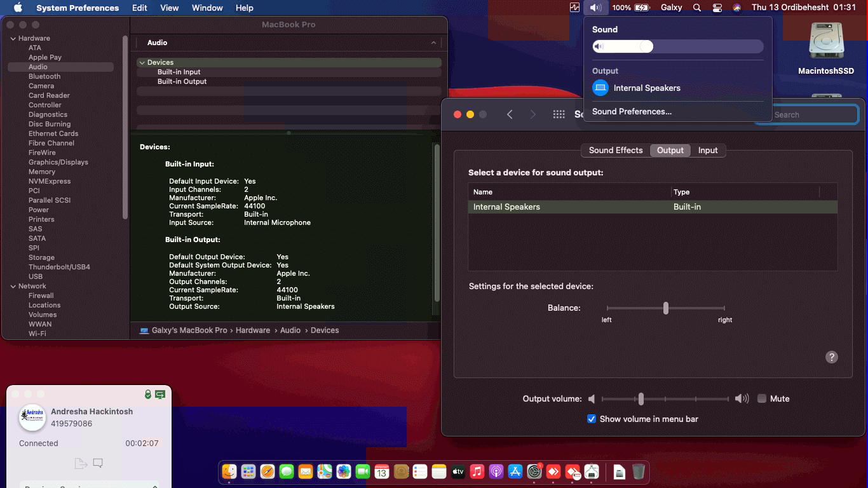This screenshot has height=488, width=868.
Task: Open Podcasts from the Dock
Action: click(x=496, y=471)
